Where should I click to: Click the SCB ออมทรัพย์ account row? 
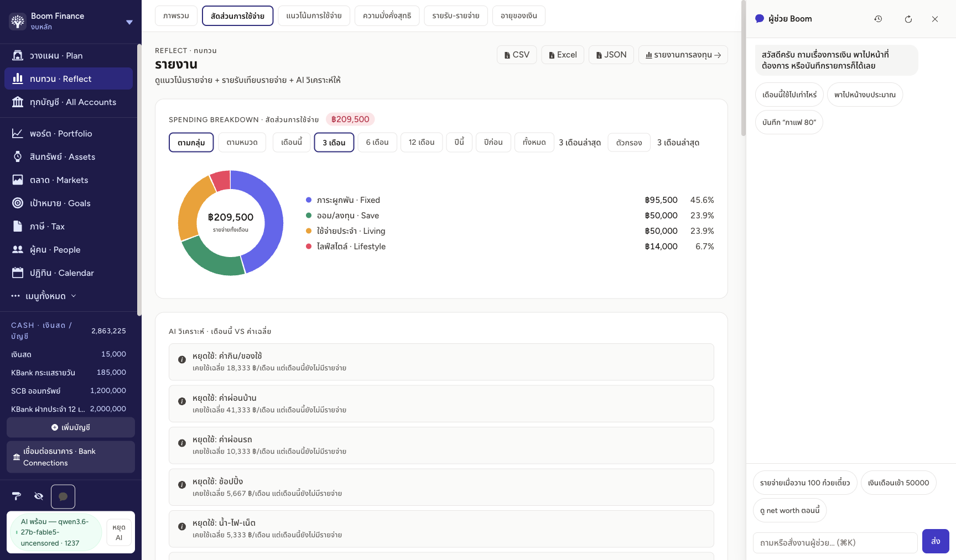click(x=69, y=391)
